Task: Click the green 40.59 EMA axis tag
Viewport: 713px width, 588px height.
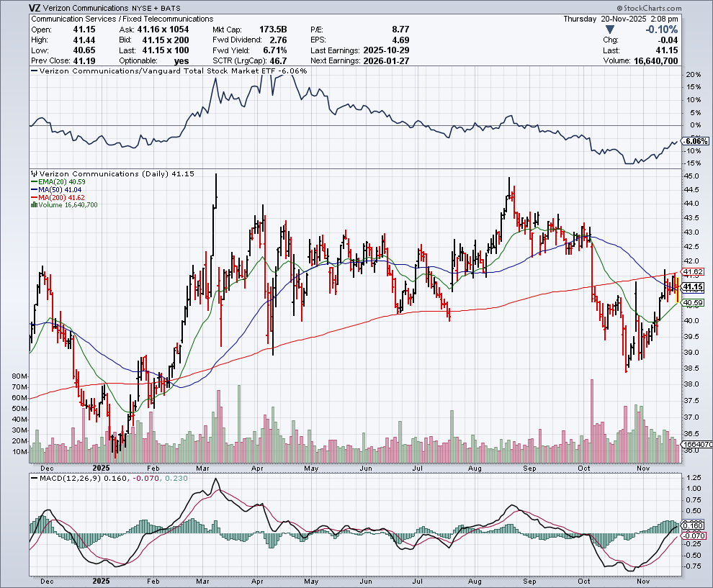Action: 692,302
